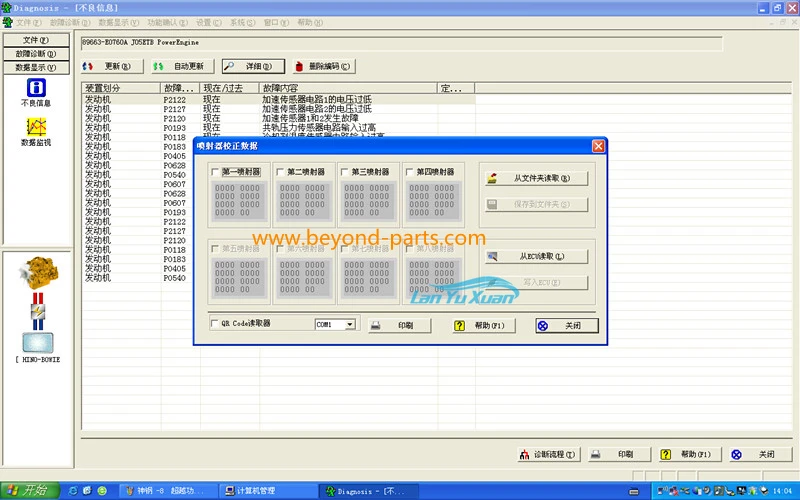Image resolution: width=800 pixels, height=500 pixels.
Task: Click the 故障内容 column header
Action: 348,88
